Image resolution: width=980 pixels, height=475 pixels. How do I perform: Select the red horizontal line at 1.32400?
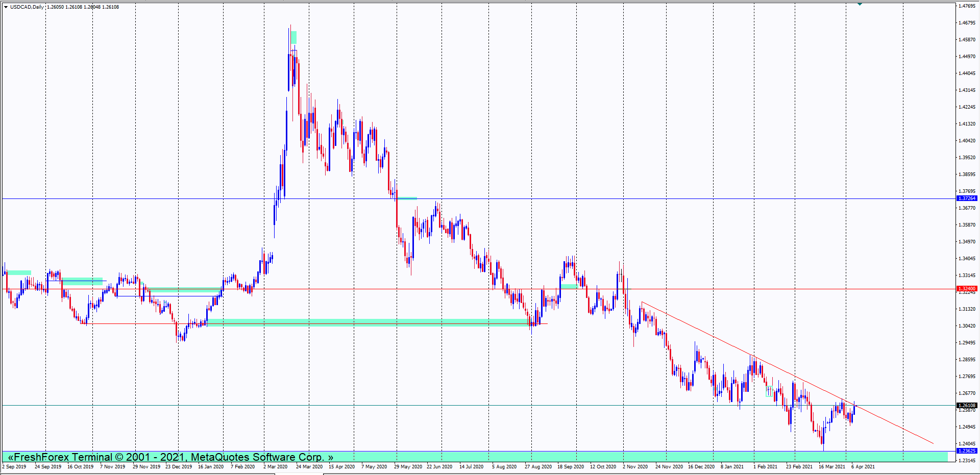coord(357,289)
